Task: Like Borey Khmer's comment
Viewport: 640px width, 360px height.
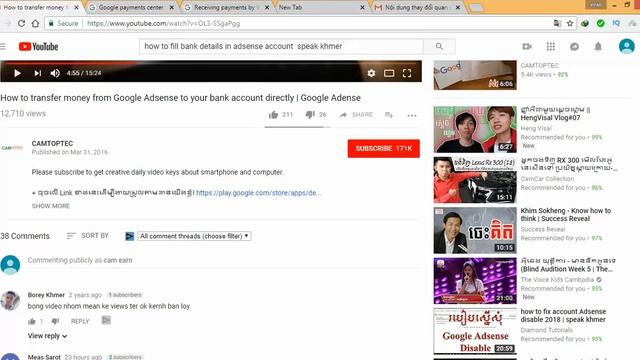Action: click(32, 321)
